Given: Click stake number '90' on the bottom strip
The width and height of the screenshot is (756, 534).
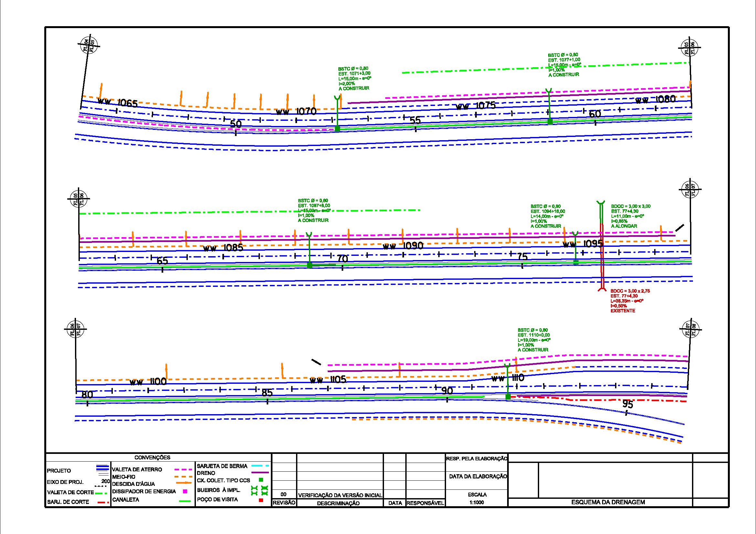Looking at the screenshot, I should coord(447,391).
